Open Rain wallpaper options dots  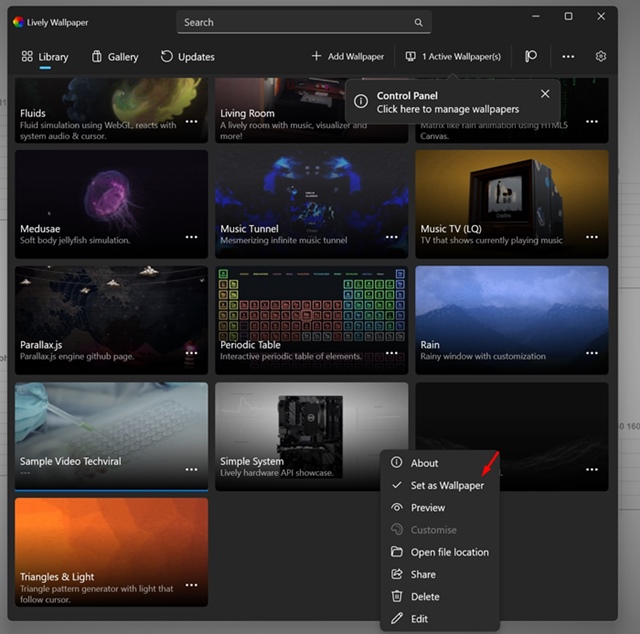click(x=592, y=353)
